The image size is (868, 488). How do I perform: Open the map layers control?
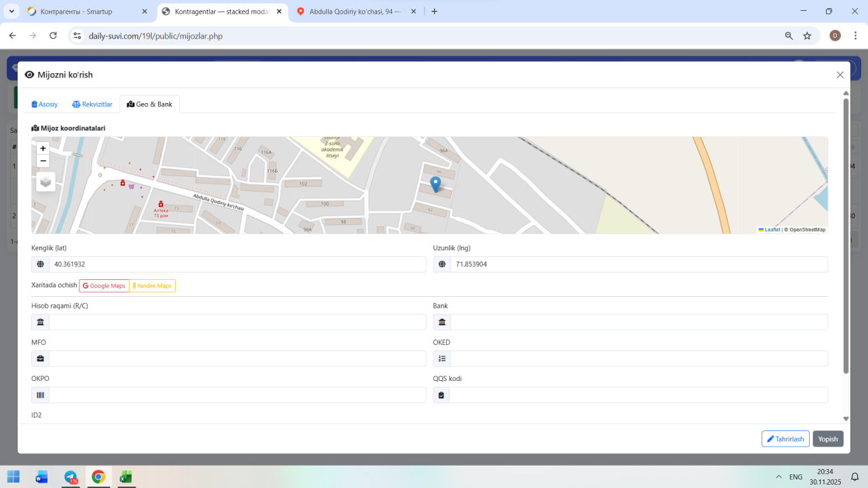45,182
